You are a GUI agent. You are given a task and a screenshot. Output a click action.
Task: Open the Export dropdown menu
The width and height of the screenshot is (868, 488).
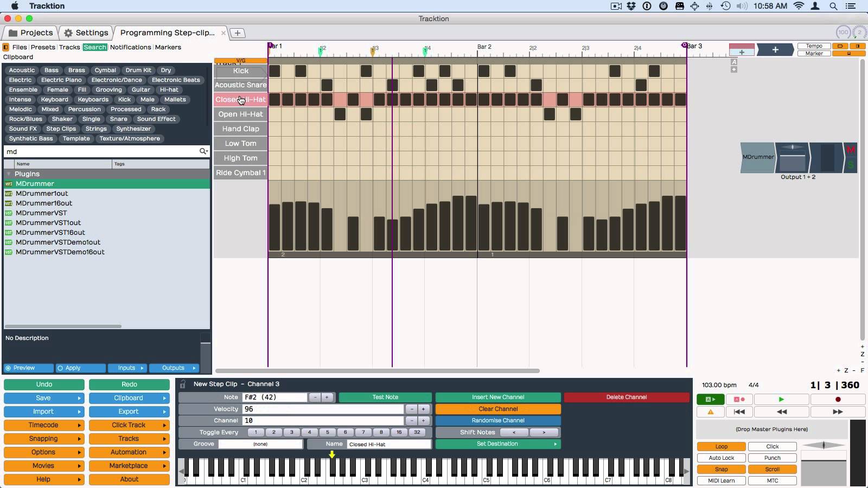(129, 412)
